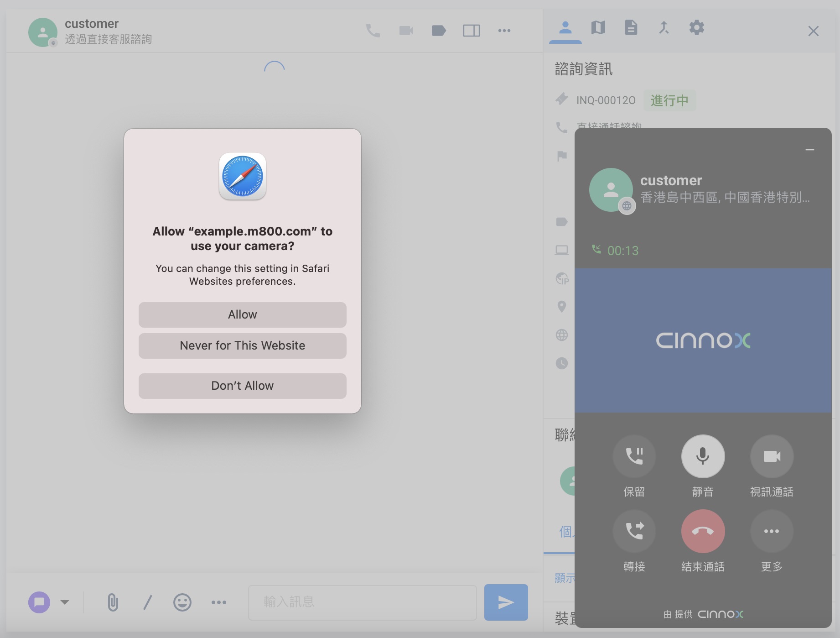This screenshot has width=840, height=638.
Task: Transfer the call (轉接)
Action: 634,531
